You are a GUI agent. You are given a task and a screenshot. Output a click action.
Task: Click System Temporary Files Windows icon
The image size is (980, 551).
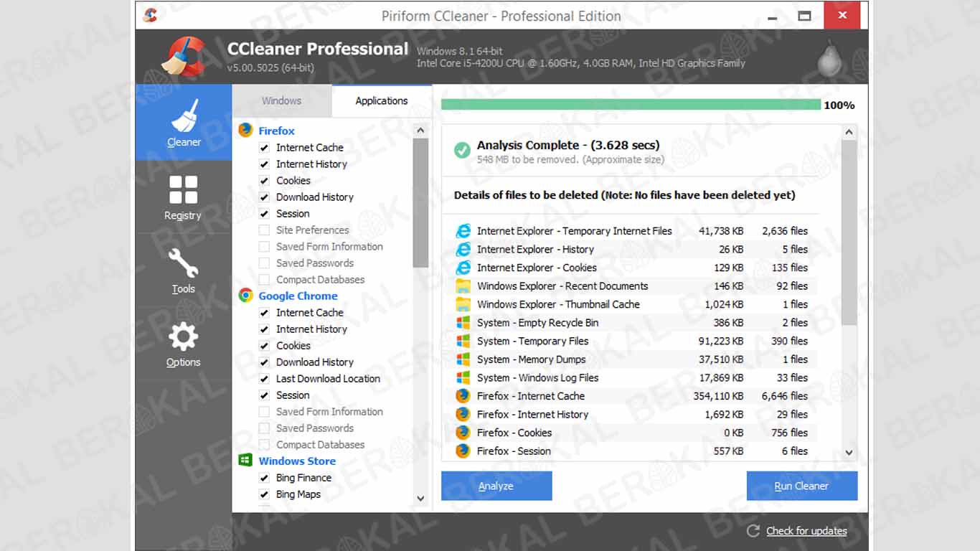tap(463, 341)
